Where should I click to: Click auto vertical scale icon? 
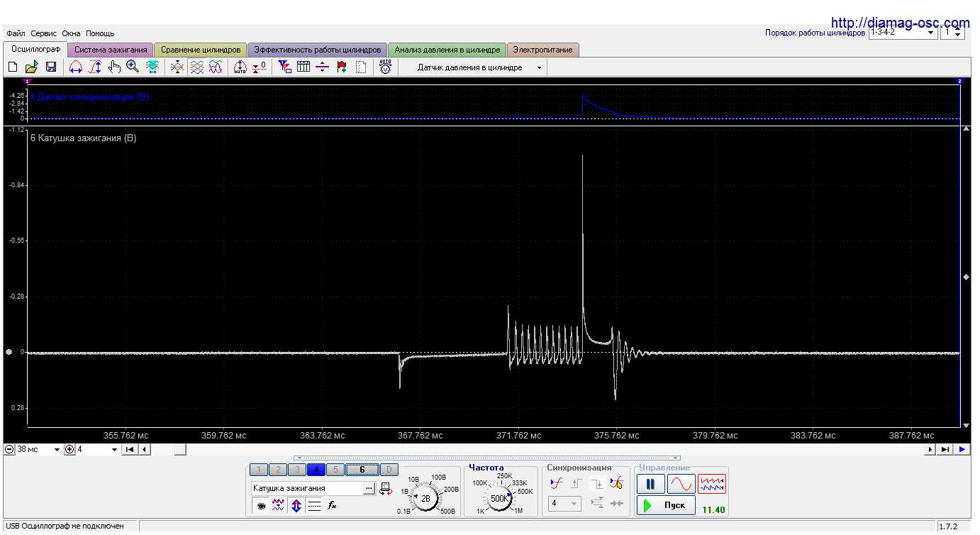pyautogui.click(x=240, y=67)
